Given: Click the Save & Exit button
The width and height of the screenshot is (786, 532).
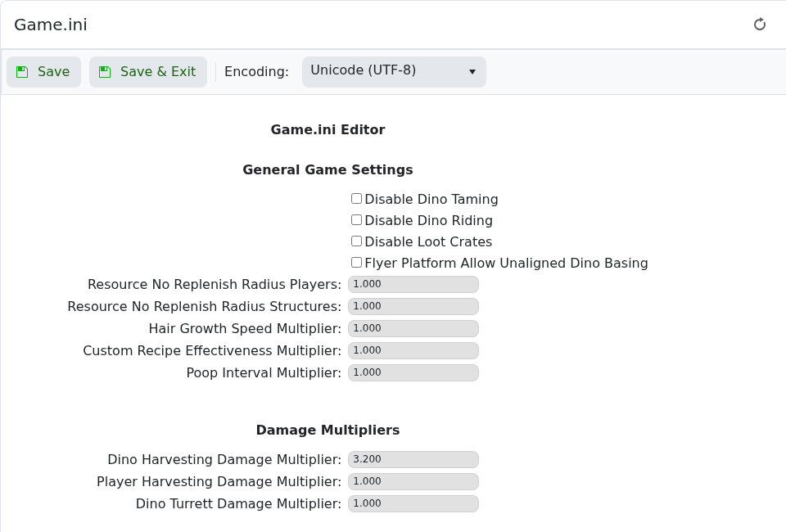Looking at the screenshot, I should pos(148,72).
